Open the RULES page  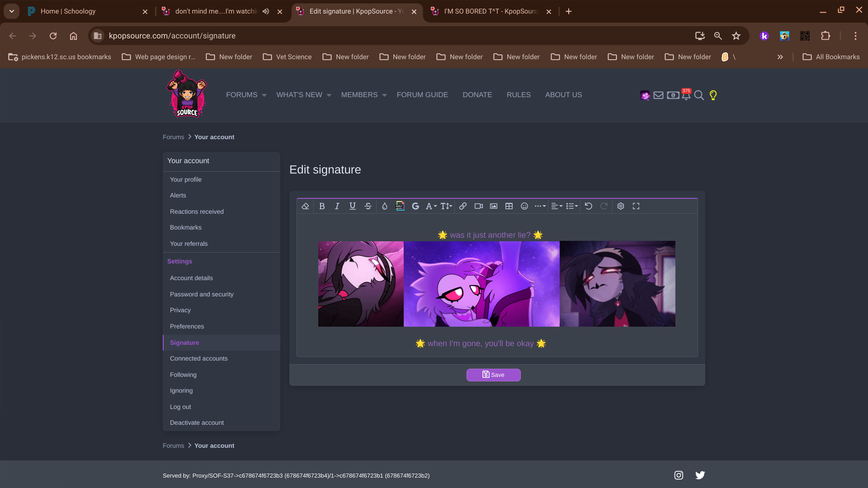pos(519,95)
